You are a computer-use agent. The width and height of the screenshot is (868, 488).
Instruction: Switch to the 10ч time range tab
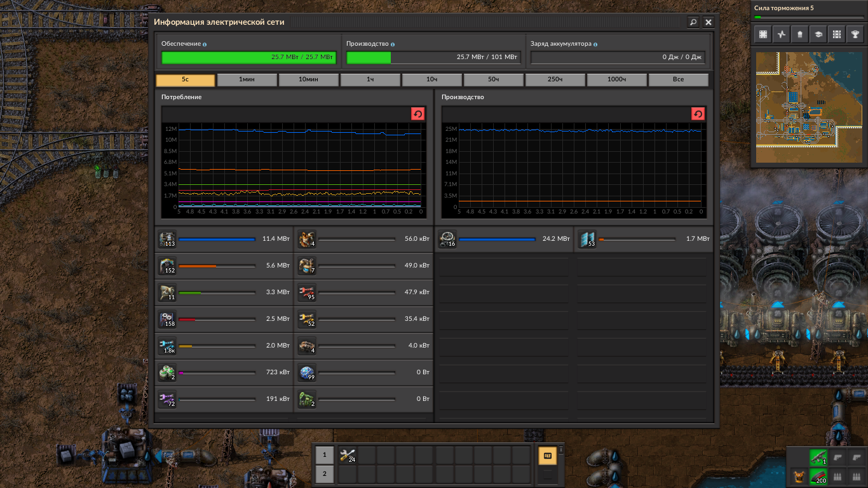point(431,80)
